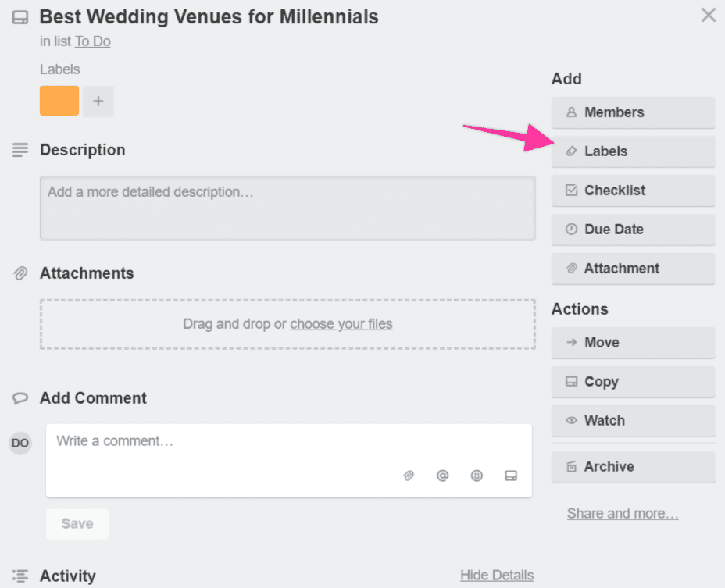
Task: Click the plus button to add label
Action: [x=98, y=101]
